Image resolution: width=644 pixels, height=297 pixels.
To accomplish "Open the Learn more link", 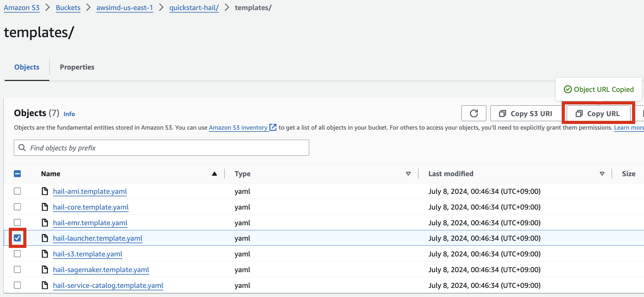I will pyautogui.click(x=629, y=127).
